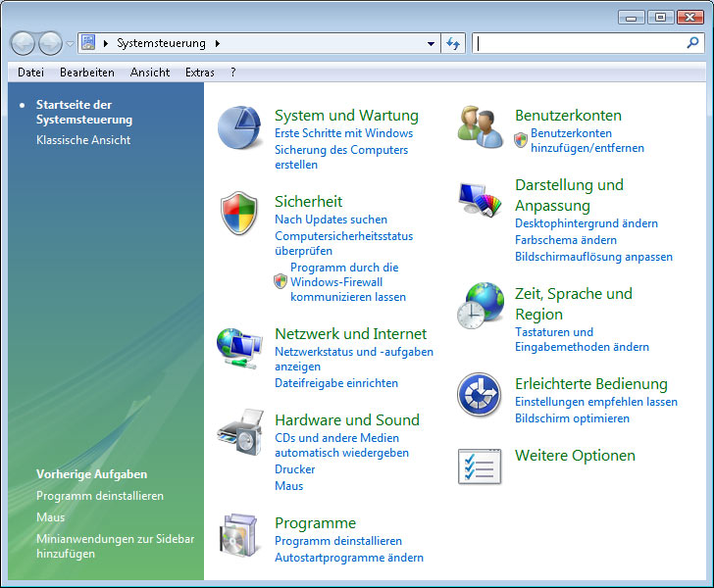This screenshot has height=588, width=714.
Task: Open the Darstellung und Anpassung heading
Action: 569,195
